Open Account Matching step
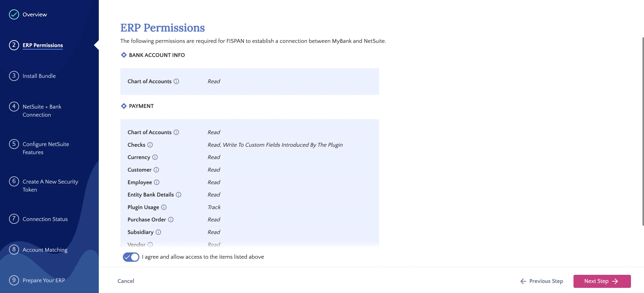The width and height of the screenshot is (644, 293). point(45,250)
